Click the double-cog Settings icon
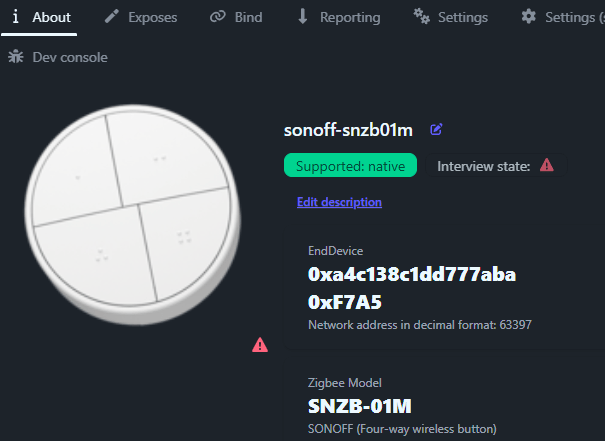 (x=421, y=17)
